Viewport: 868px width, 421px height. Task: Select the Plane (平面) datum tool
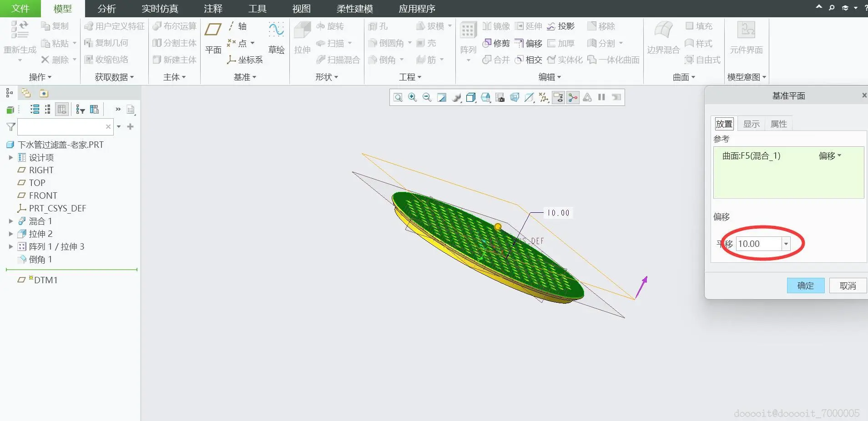(213, 38)
